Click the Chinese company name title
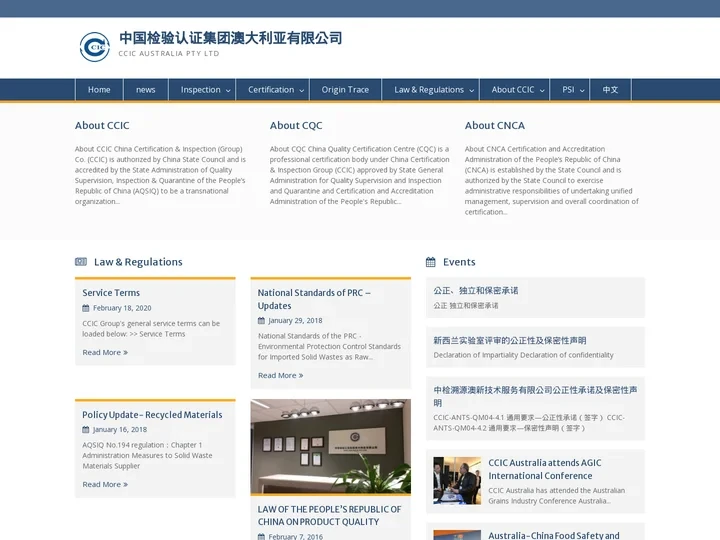The width and height of the screenshot is (720, 540). tap(231, 38)
